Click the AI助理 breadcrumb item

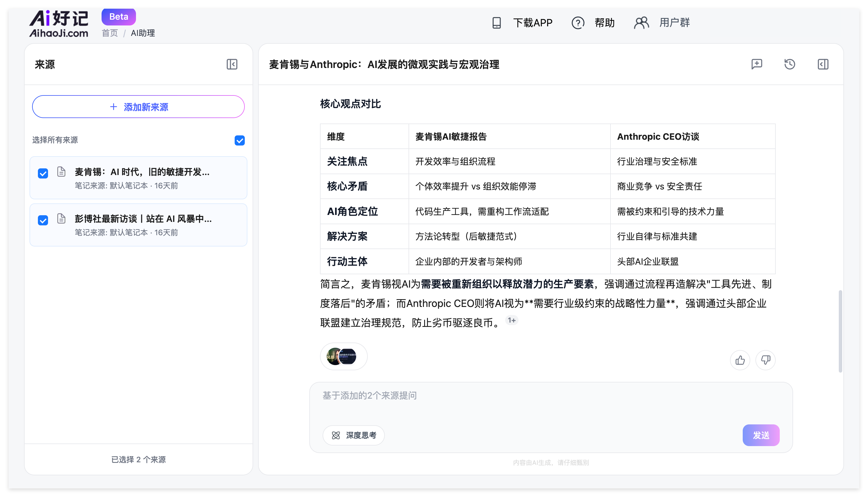(x=143, y=33)
